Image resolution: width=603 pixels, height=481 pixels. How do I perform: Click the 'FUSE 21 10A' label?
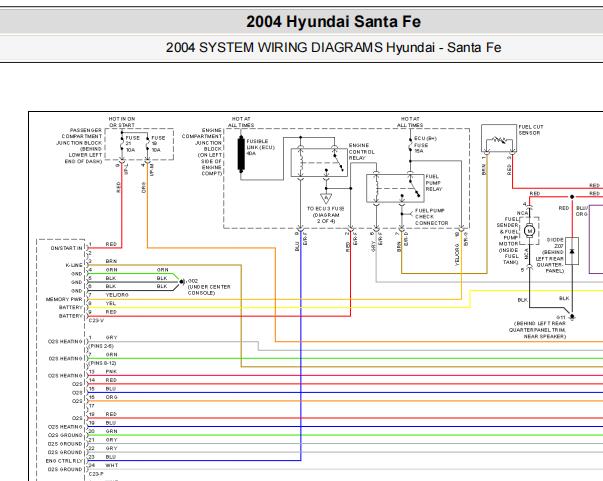pyautogui.click(x=132, y=144)
